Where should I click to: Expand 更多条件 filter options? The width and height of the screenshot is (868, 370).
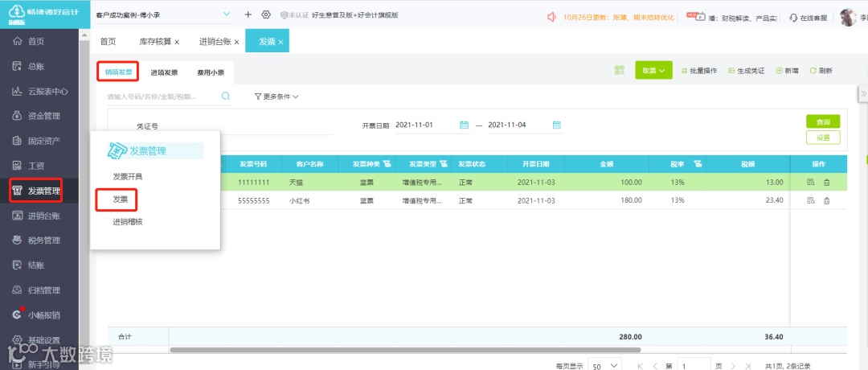pos(276,97)
